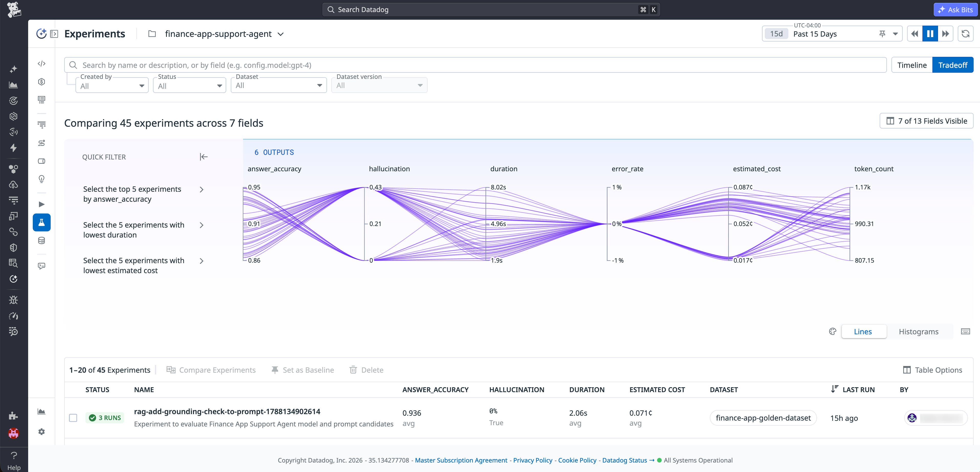Open the chat prompt icon in secondary sidebar
Viewport: 980px width, 472px height.
pos(42,266)
